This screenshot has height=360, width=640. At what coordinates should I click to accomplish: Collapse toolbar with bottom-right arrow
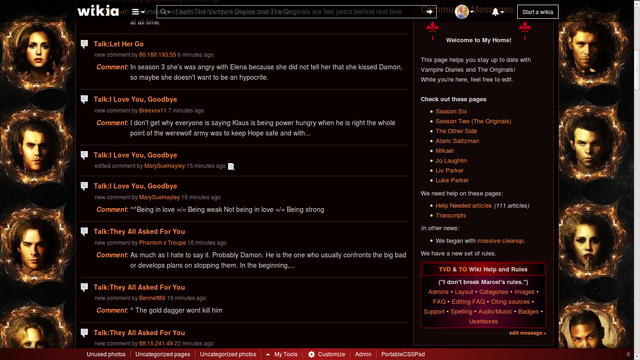tap(628, 354)
